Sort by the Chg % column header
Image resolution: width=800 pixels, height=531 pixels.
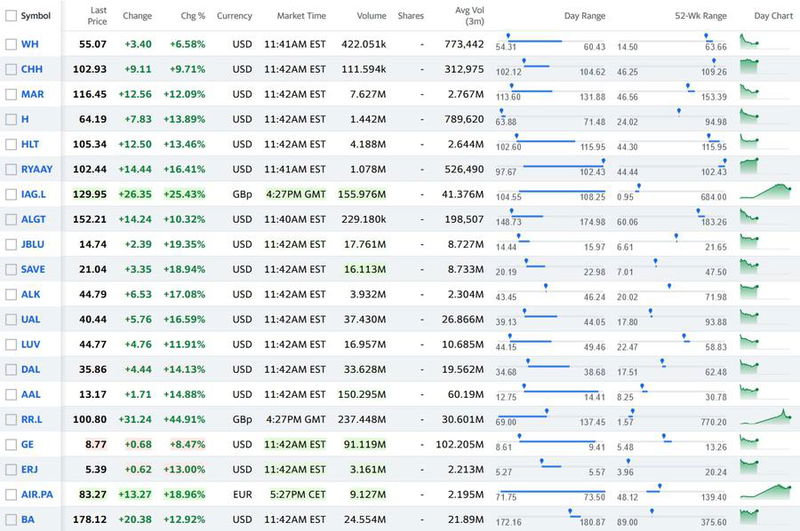[193, 16]
